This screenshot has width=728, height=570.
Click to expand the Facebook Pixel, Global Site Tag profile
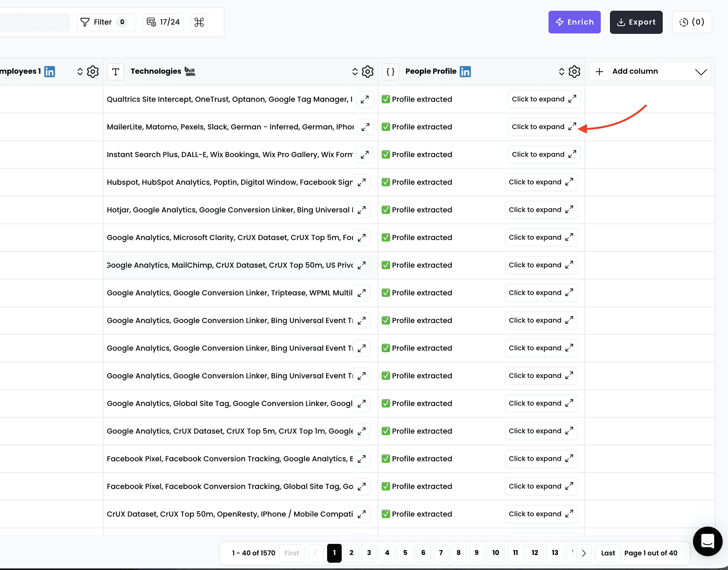541,486
